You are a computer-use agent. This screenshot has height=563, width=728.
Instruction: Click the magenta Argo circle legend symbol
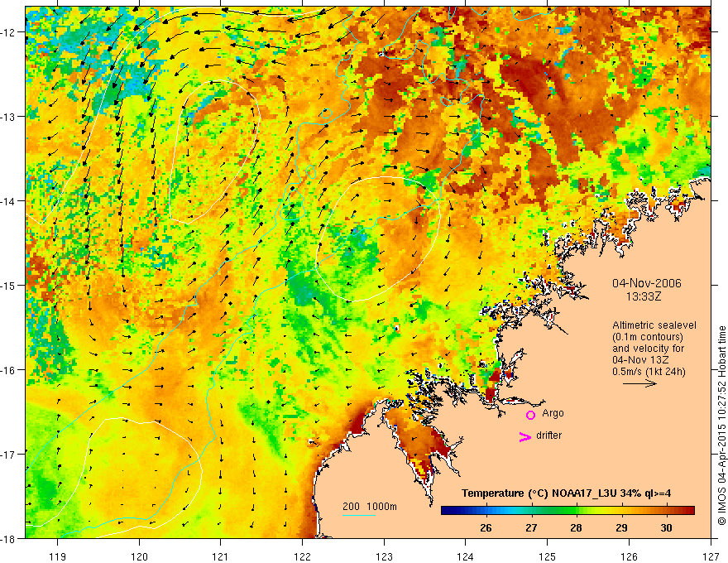pos(530,415)
